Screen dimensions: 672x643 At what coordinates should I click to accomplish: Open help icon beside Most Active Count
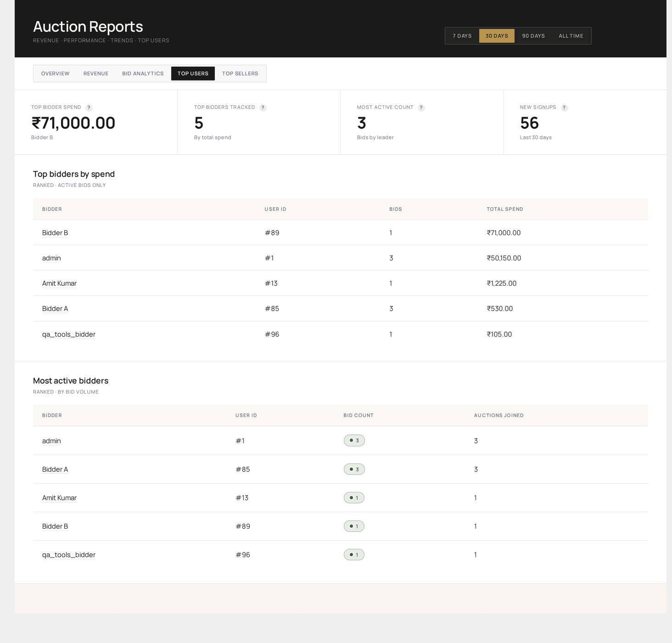coord(421,107)
